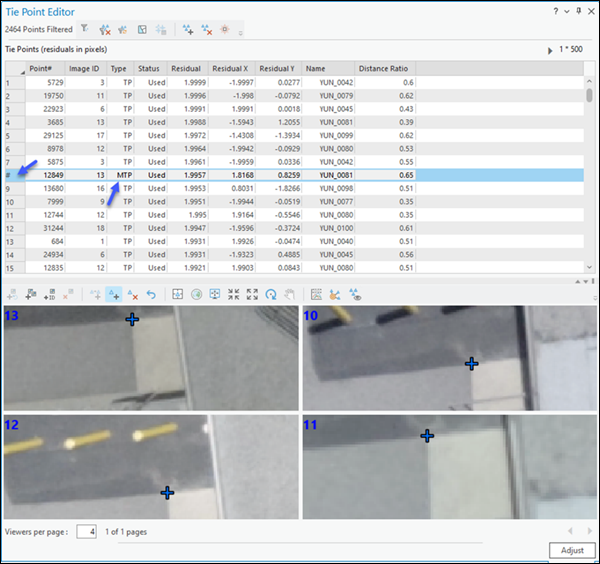Click zoom to tie point icon
The width and height of the screenshot is (600, 564).
(178, 294)
